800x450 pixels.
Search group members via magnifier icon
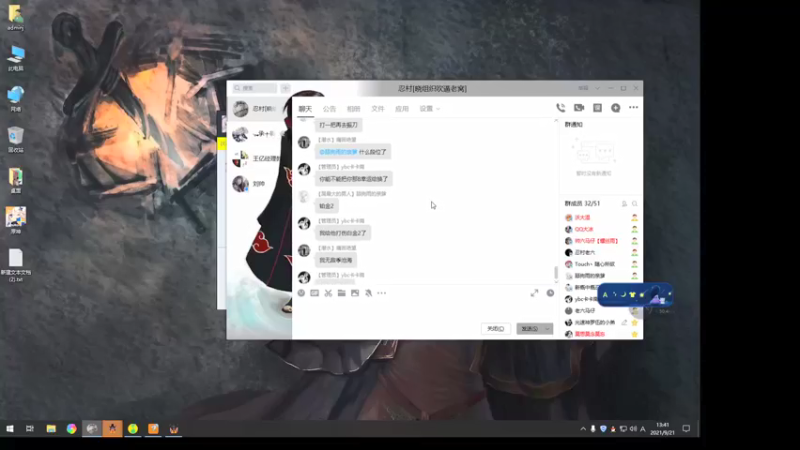coord(635,204)
